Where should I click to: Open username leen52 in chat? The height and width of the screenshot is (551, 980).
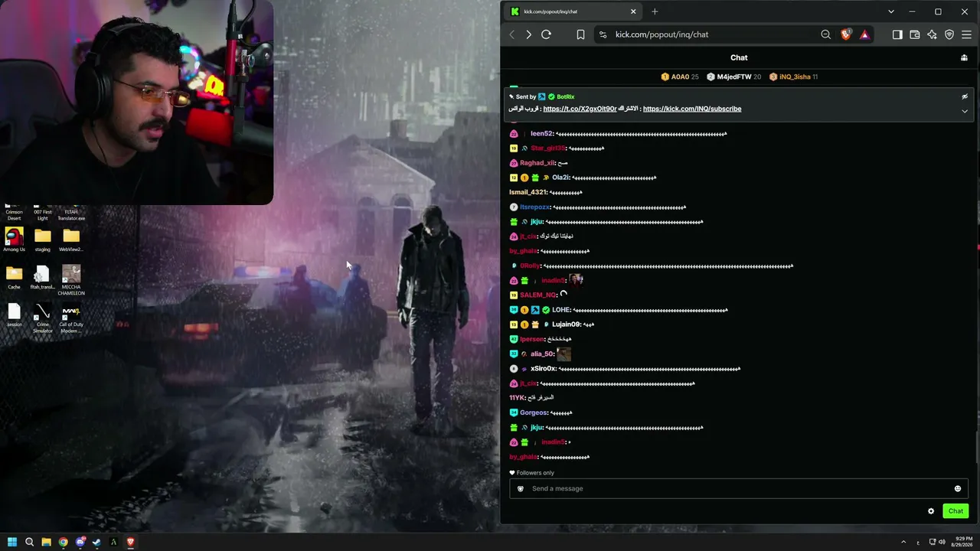pyautogui.click(x=541, y=134)
